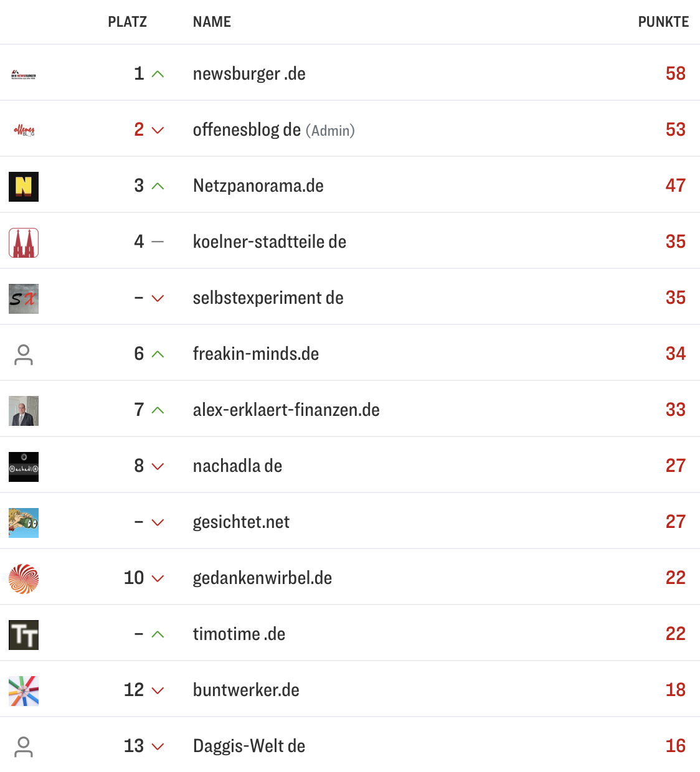Click the (Admin) label beside offenesblog de
This screenshot has width=700, height=772.
click(331, 130)
